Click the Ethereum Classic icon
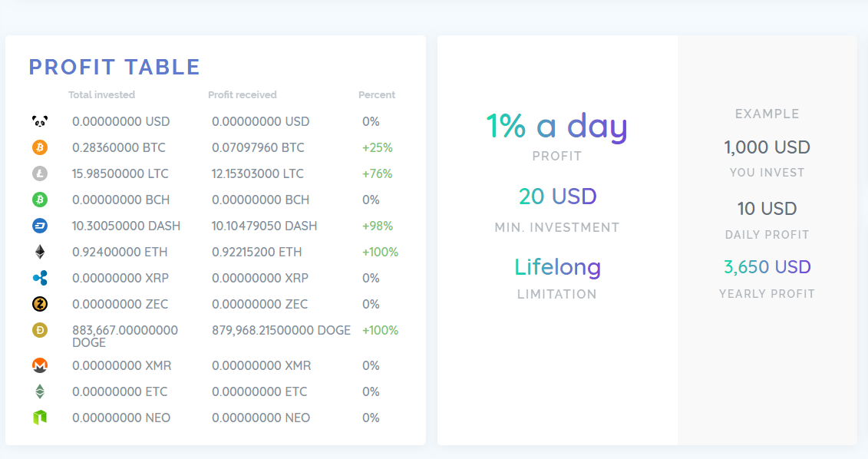Image resolution: width=868 pixels, height=459 pixels. point(40,391)
